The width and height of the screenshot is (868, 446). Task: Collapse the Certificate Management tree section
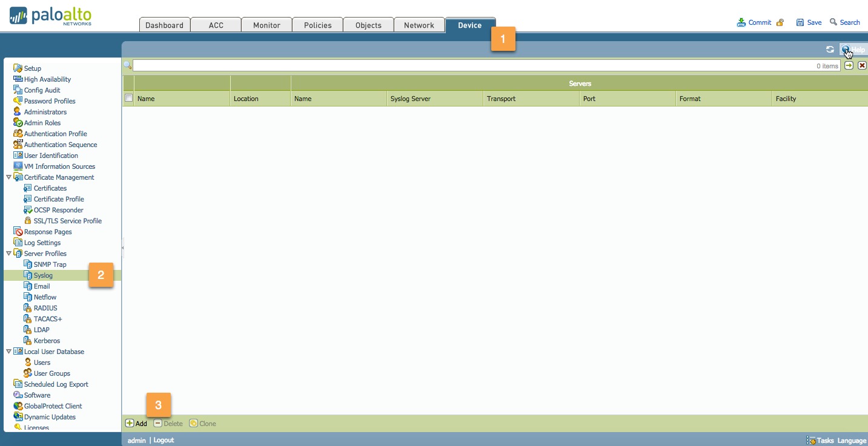coord(8,177)
